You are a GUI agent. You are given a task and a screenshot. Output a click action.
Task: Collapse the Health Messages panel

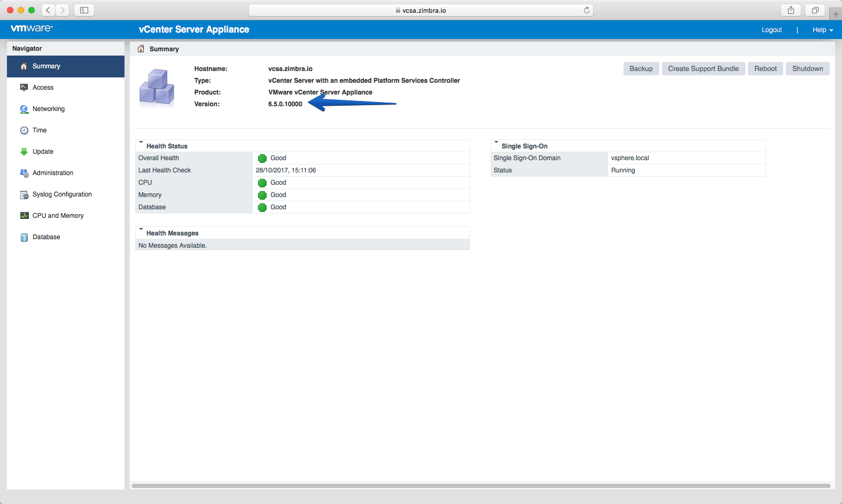(x=141, y=230)
